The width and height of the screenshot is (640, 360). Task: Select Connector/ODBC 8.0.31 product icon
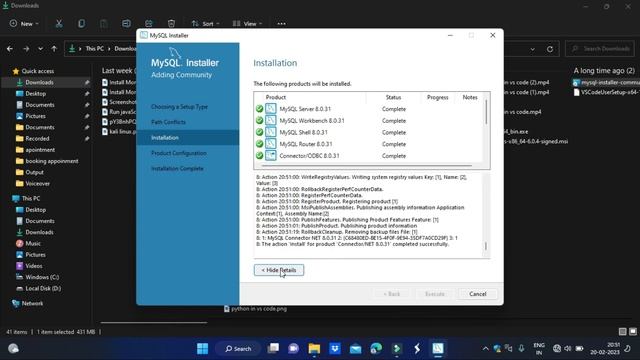(x=271, y=156)
